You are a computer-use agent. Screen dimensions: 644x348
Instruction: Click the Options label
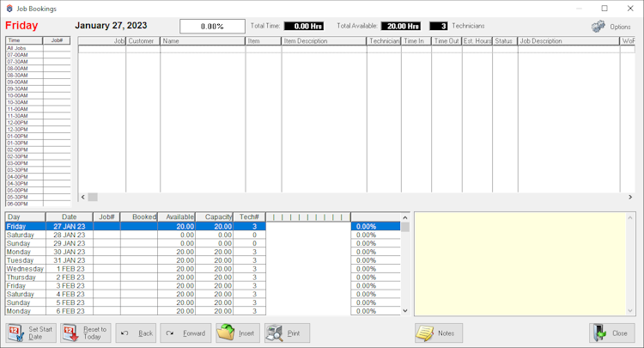coord(620,27)
